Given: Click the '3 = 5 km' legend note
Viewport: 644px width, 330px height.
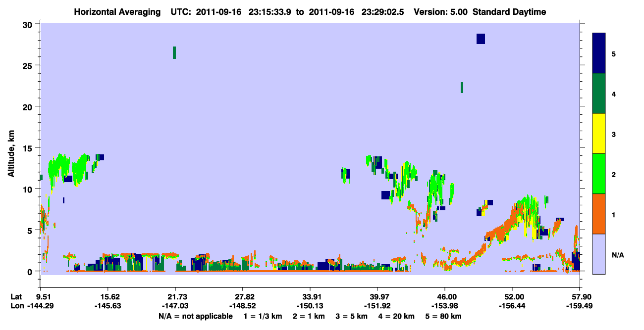Looking at the screenshot, I should tap(352, 316).
